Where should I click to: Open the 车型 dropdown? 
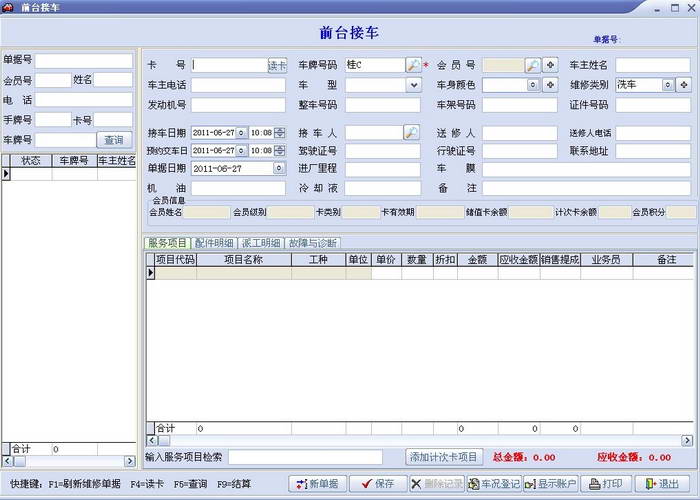[x=414, y=85]
